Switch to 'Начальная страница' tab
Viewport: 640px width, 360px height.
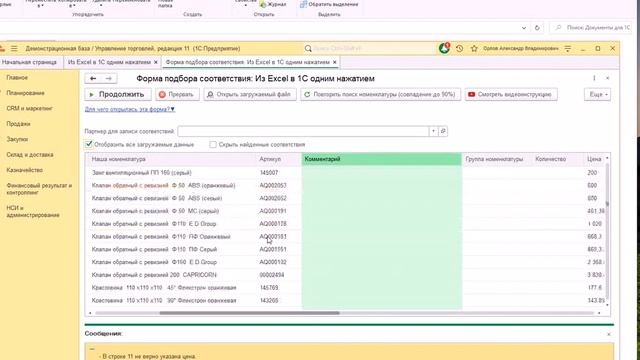pos(29,62)
